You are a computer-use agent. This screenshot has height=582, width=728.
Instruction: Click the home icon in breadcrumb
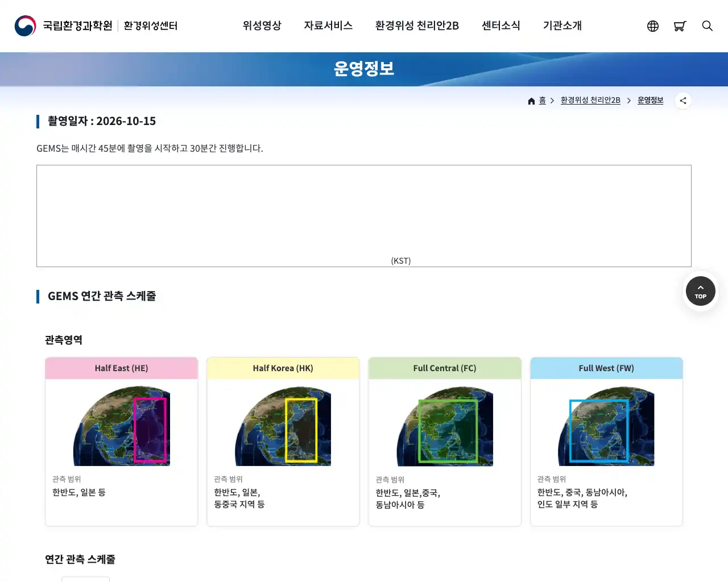tap(531, 101)
